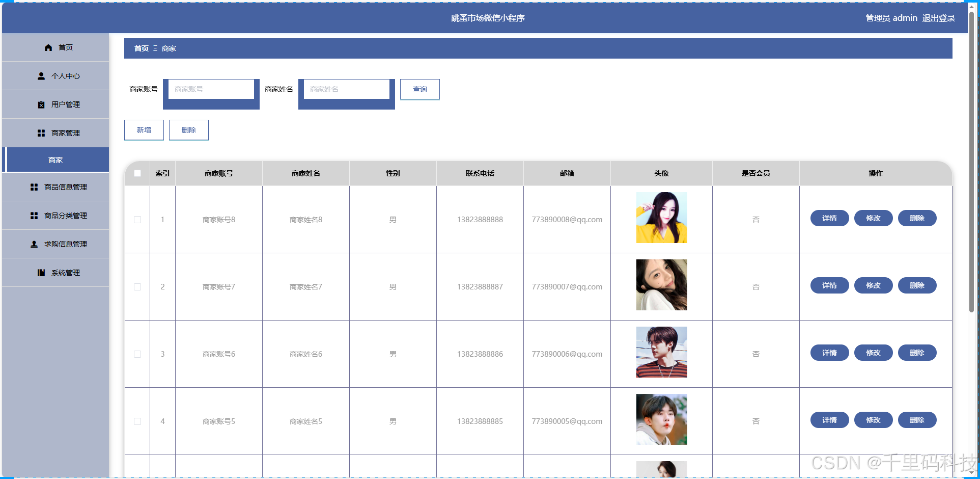Viewport: 980px width, 479px height.
Task: Click the avatar thumbnail of 商家姓名7
Action: [x=662, y=285]
